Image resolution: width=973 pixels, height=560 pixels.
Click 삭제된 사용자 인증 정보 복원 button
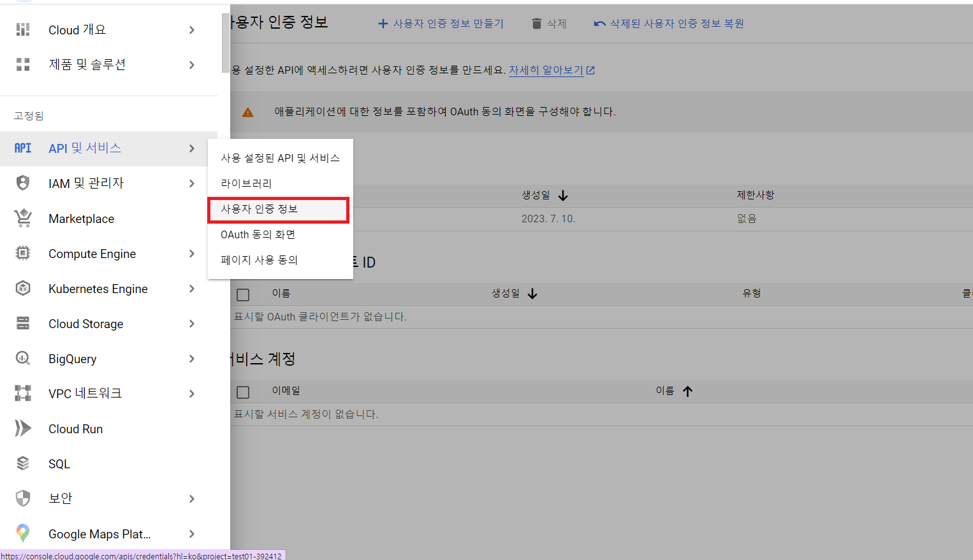coord(669,24)
